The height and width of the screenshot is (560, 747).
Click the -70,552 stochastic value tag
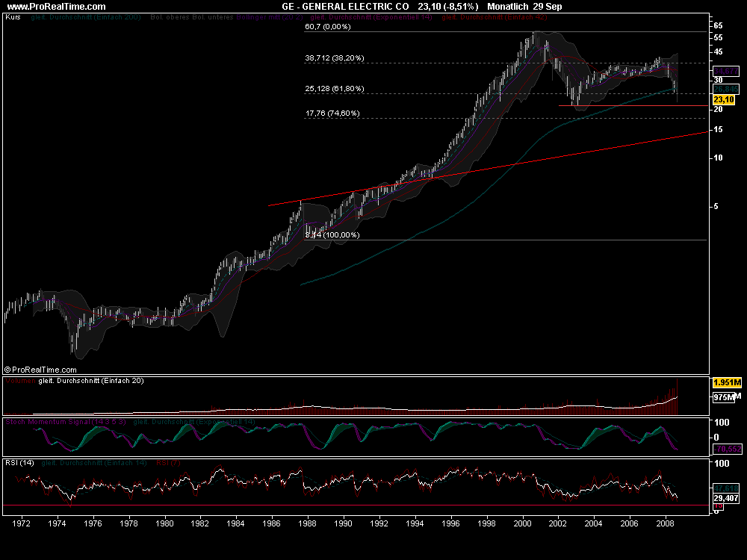[727, 449]
